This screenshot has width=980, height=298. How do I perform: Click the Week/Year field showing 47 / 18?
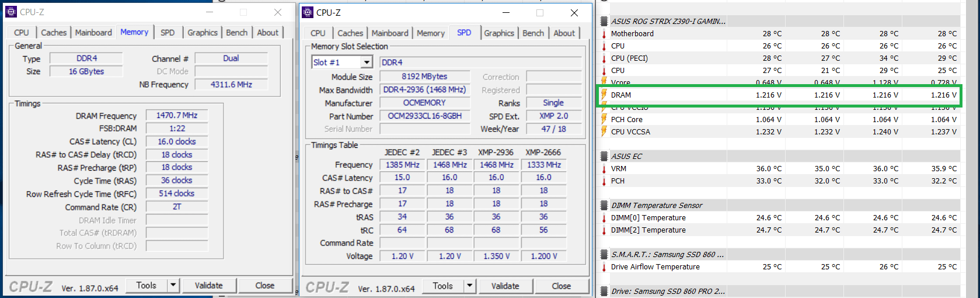point(554,129)
